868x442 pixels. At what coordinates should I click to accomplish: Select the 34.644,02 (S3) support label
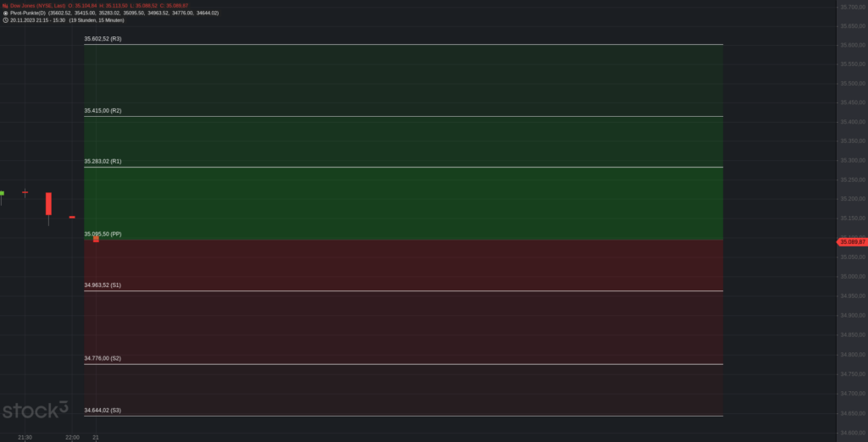tap(103, 411)
